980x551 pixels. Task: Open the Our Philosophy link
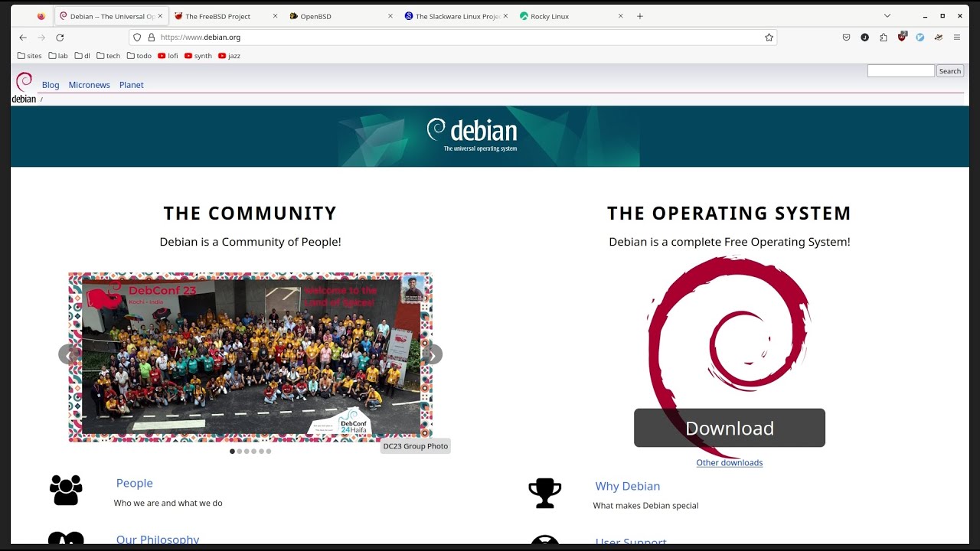[x=158, y=540]
